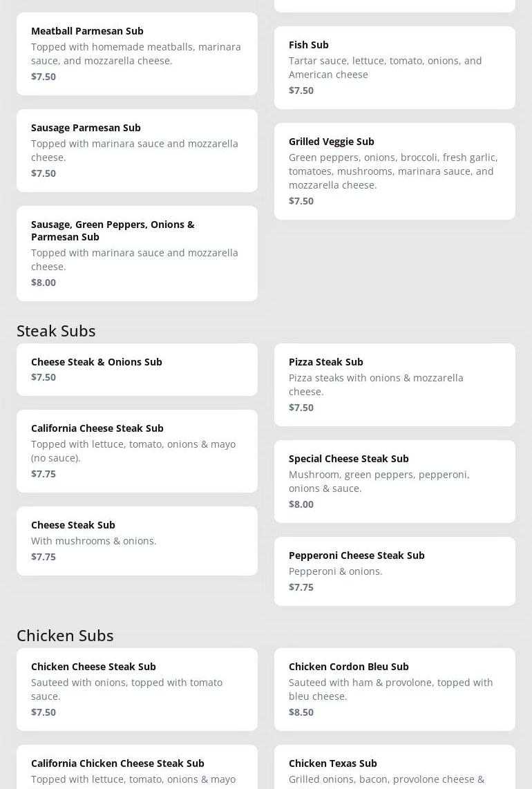Select the Fish Sub menu card
This screenshot has width=532, height=789.
tap(395, 67)
